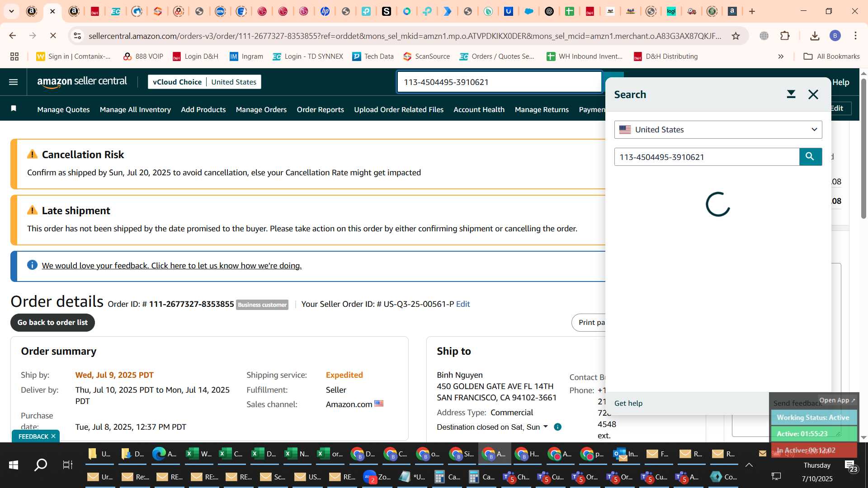Edit Your Seller Order ID link
Image resolution: width=868 pixels, height=488 pixels.
point(463,304)
